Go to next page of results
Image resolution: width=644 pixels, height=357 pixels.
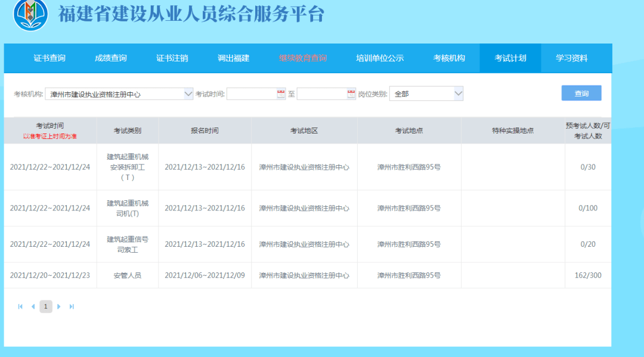click(58, 306)
